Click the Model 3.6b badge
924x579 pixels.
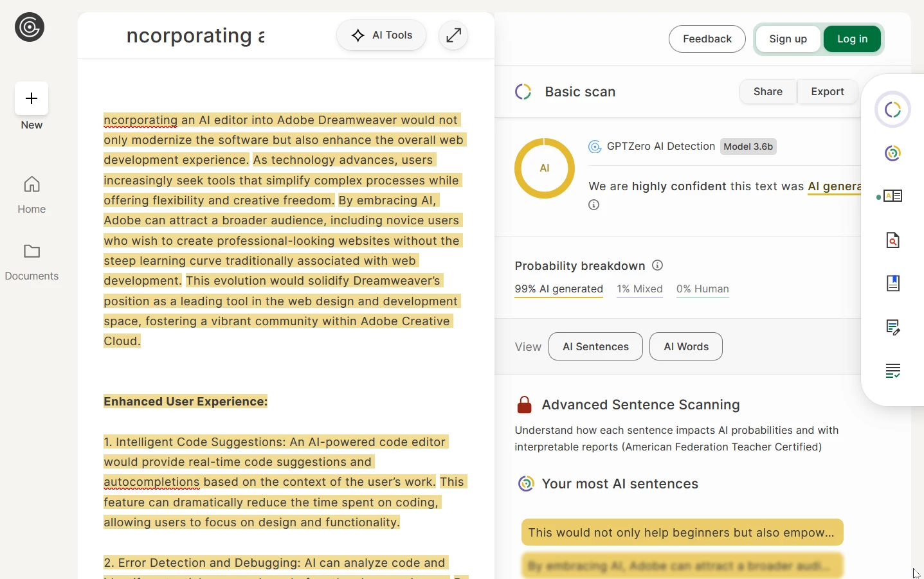(x=748, y=147)
